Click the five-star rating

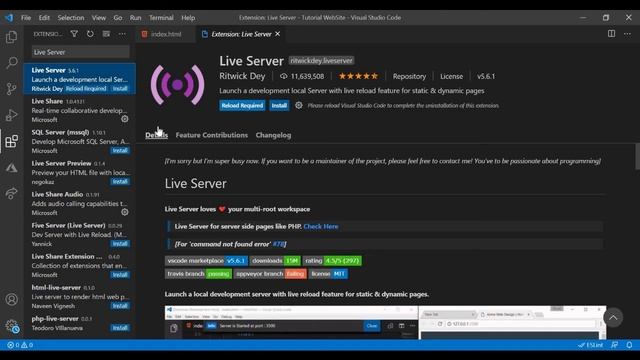[x=358, y=76]
